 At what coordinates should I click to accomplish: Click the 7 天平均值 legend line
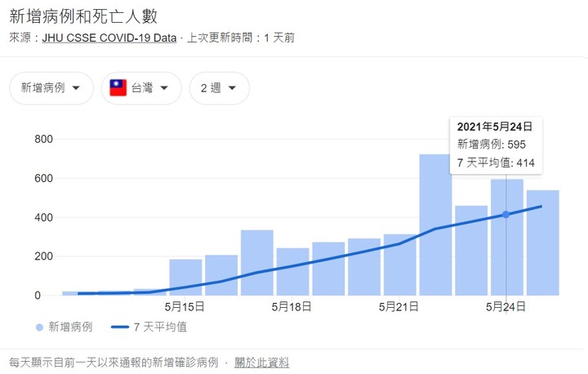pos(120,327)
